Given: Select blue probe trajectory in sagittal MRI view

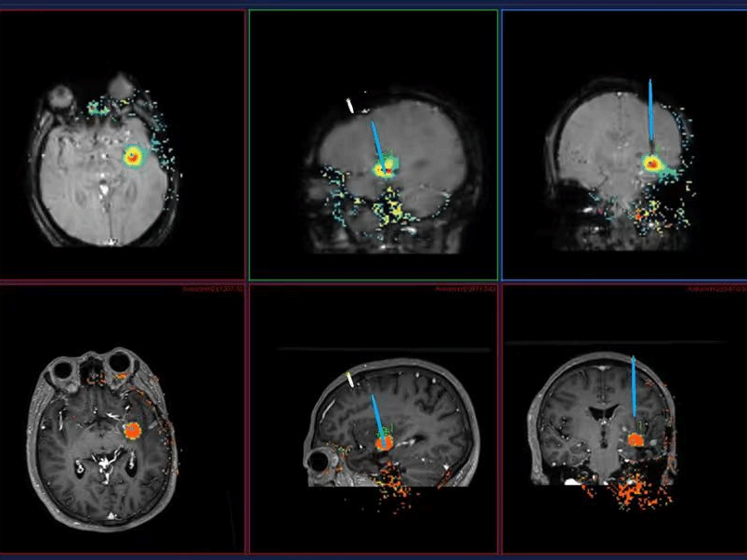Looking at the screenshot, I should 376,415.
